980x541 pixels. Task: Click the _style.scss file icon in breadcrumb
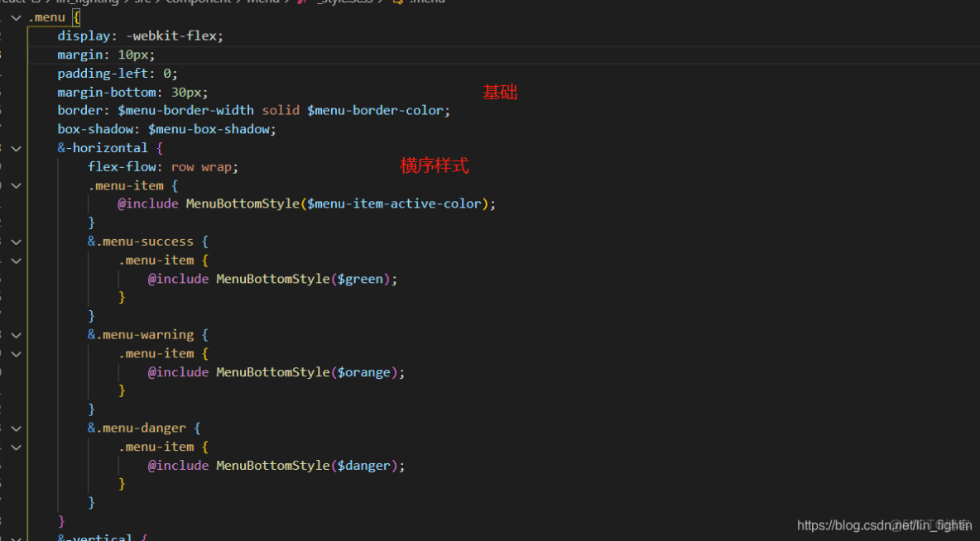(x=301, y=2)
